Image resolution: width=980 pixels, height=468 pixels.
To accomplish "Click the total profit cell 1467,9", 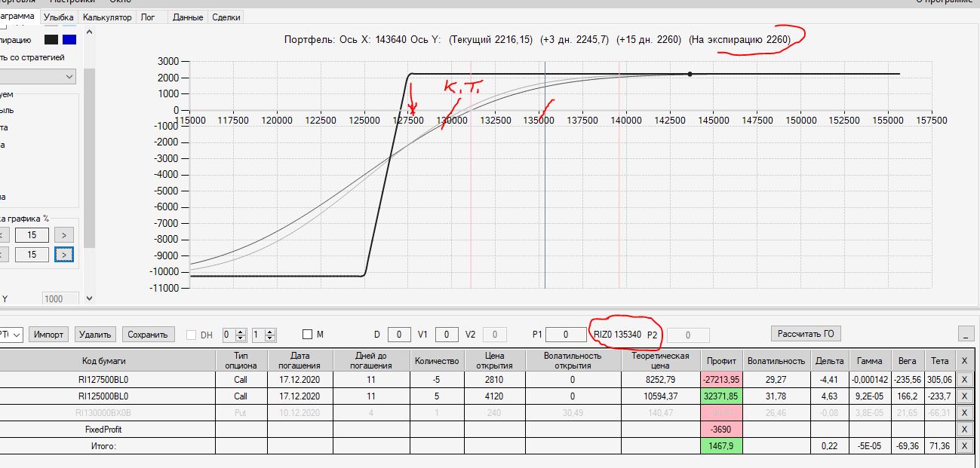I will click(722, 446).
